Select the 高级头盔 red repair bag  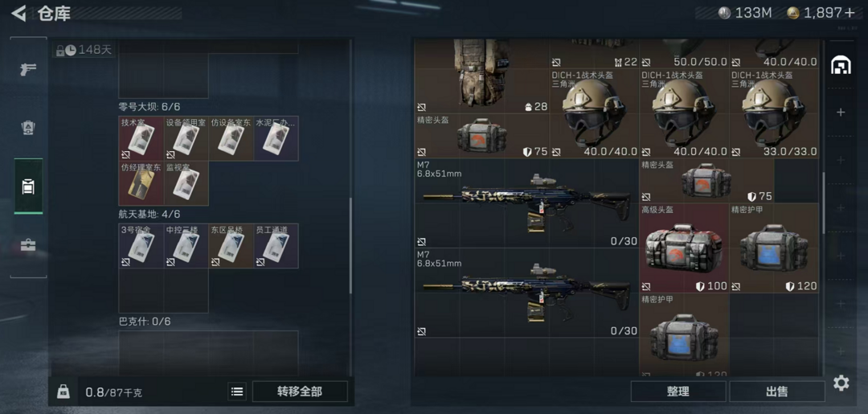tap(684, 248)
